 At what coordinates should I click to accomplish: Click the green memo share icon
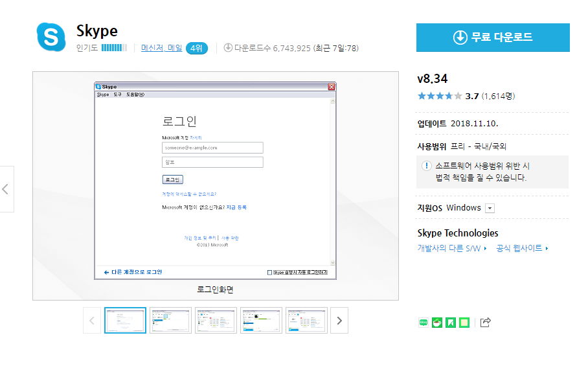464,323
